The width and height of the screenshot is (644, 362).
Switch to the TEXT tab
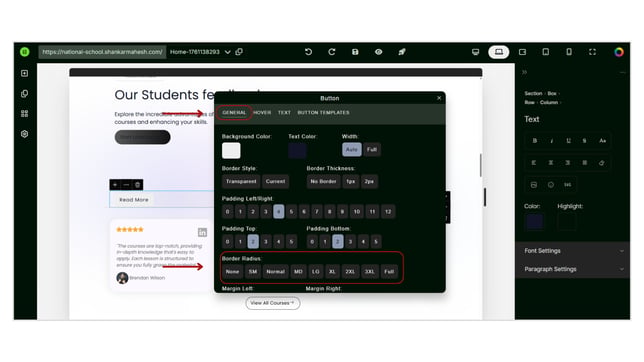tap(284, 113)
